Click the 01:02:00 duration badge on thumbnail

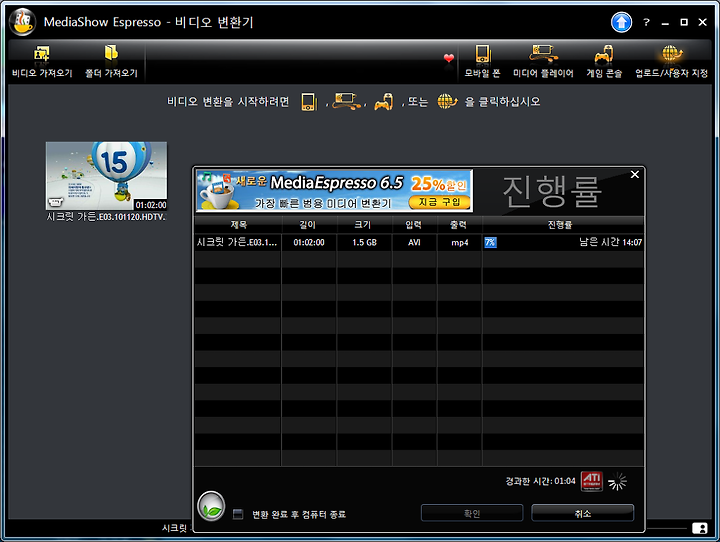coord(151,205)
